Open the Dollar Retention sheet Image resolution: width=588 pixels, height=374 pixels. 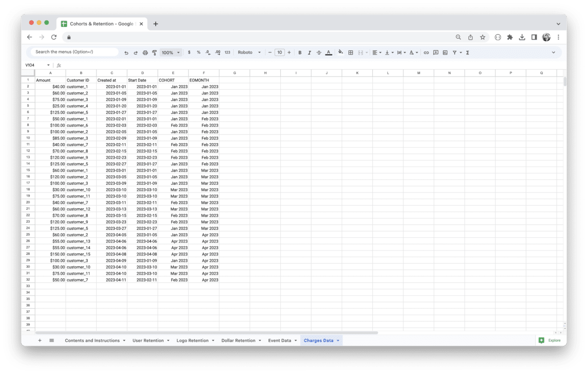tap(238, 340)
